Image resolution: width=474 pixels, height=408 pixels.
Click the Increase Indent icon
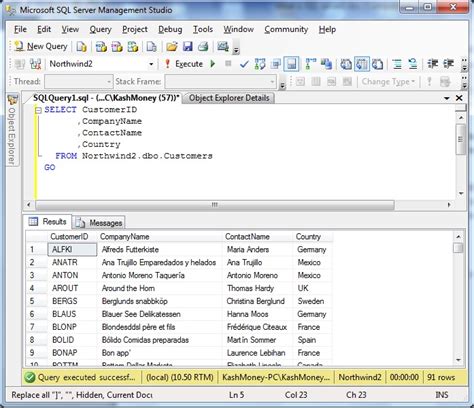pyautogui.click(x=448, y=64)
